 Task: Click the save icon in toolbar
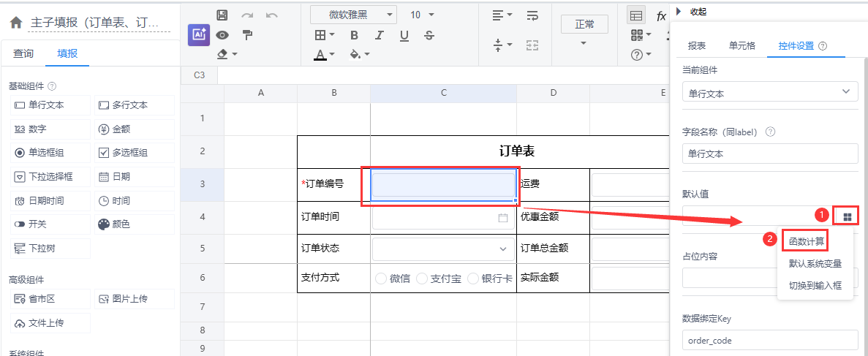click(x=223, y=15)
